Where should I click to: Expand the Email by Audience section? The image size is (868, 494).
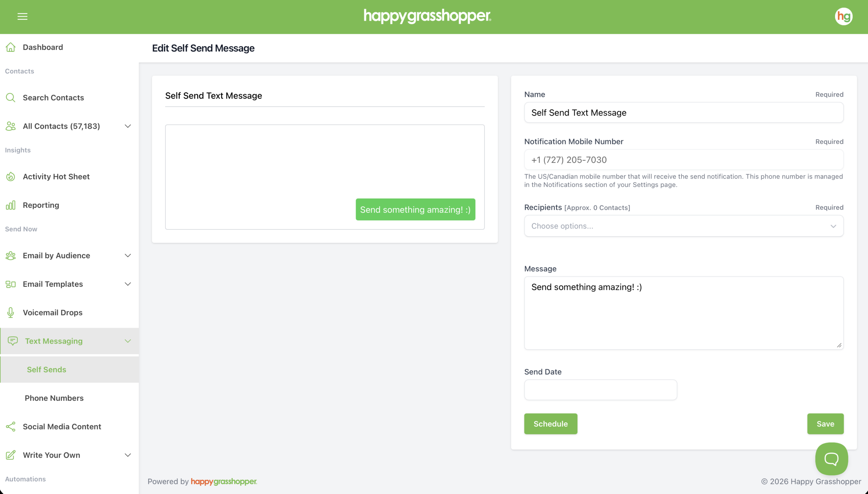127,255
